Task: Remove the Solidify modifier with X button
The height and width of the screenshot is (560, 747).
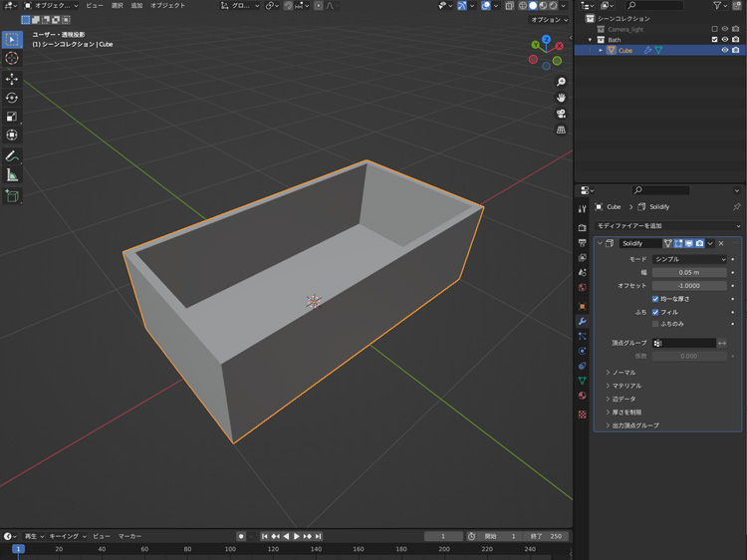Action: [721, 243]
